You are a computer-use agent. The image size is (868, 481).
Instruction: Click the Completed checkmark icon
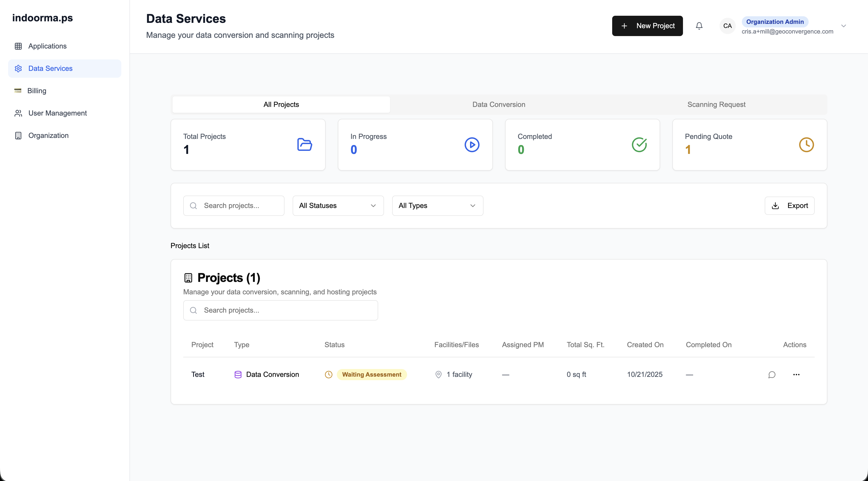tap(639, 145)
